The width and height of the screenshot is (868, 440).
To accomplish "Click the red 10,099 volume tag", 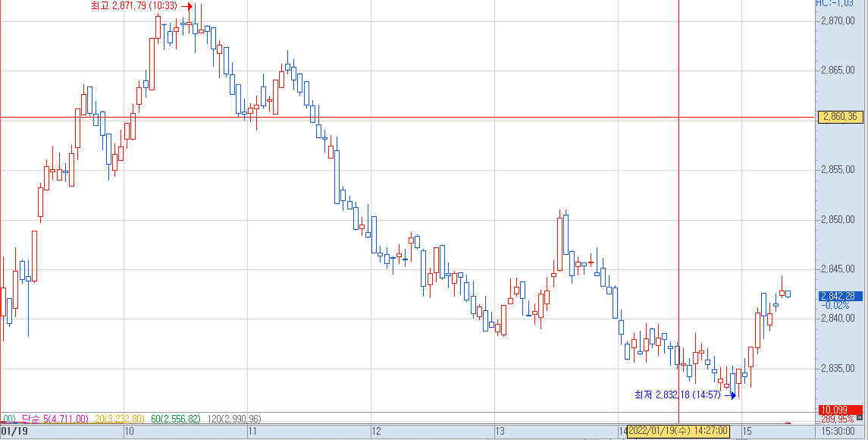I will (840, 410).
